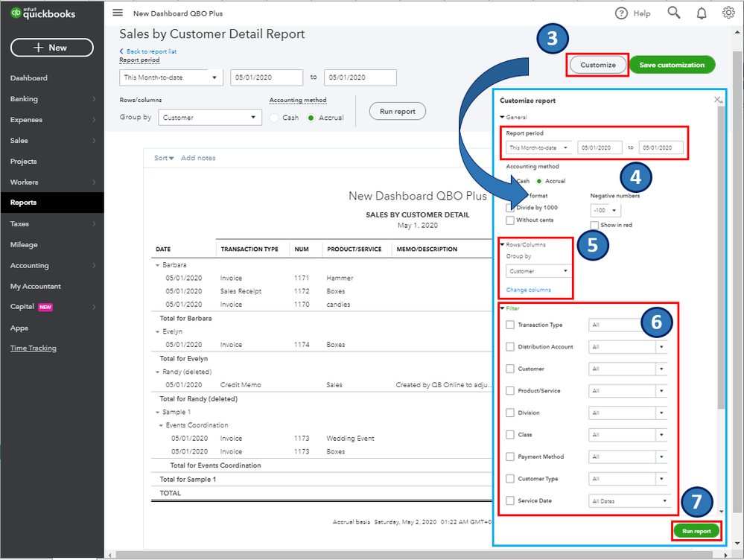Check the Divide by 1000 option
Viewport: 744px width, 560px height.
(x=510, y=208)
